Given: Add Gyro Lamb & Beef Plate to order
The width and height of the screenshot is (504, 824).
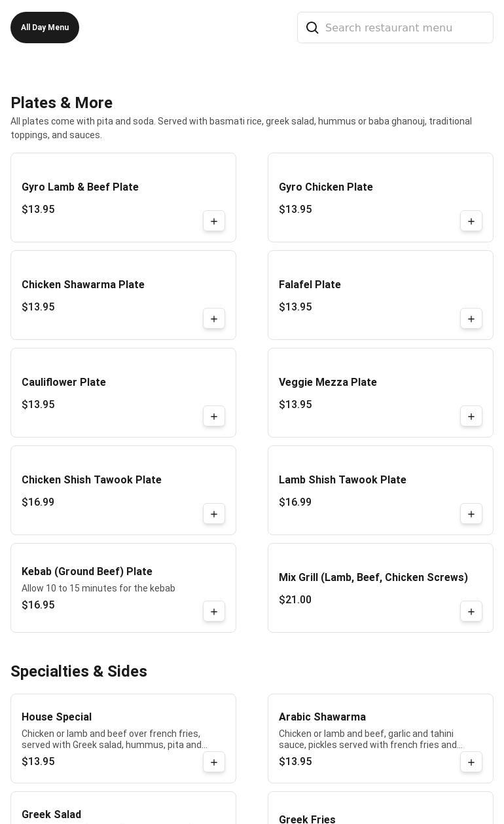Looking at the screenshot, I should [x=214, y=221].
